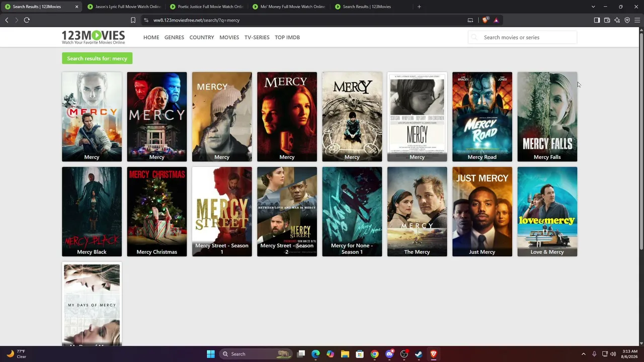
Task: Open the HOME menu item
Action: [151, 37]
